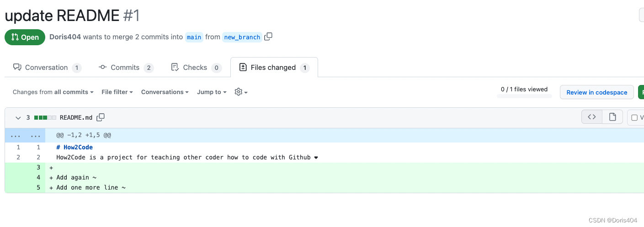Open the File filter dropdown

point(117,92)
